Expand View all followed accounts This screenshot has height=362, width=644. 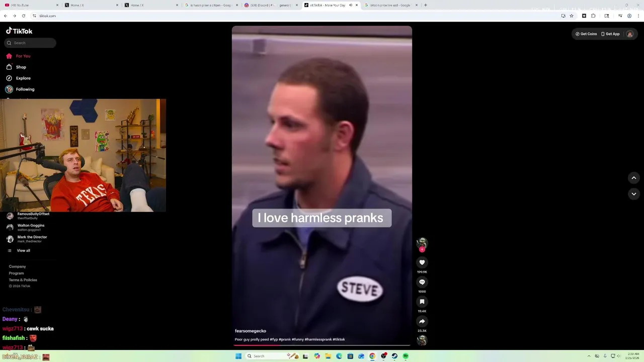(19, 250)
